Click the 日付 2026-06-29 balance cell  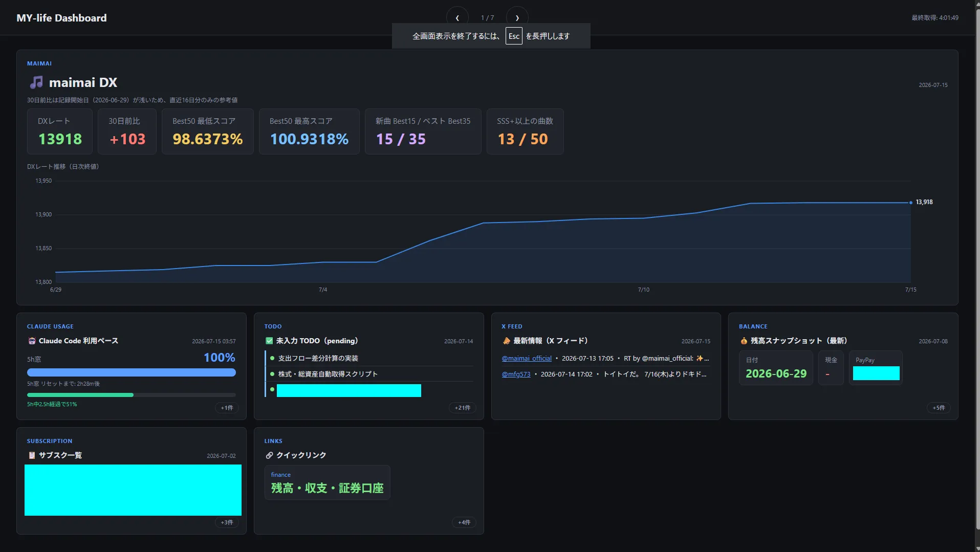click(x=776, y=368)
